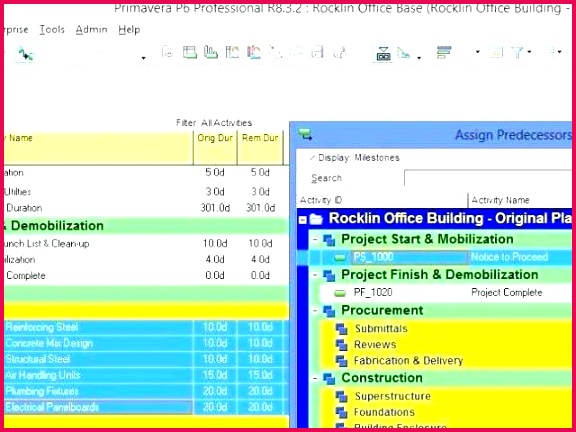Screen dimensions: 576x432
Task: Click the Rocklin Office Building folder icon
Action: click(316, 219)
